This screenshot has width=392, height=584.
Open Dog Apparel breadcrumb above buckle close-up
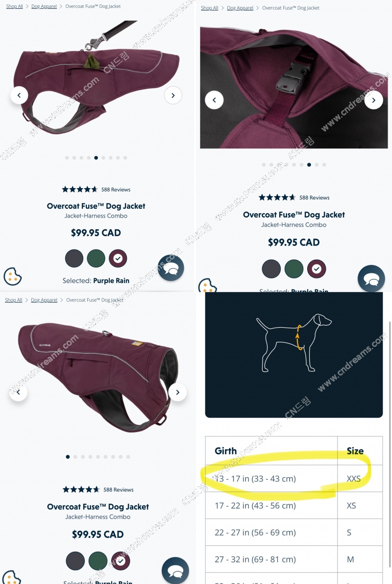240,8
